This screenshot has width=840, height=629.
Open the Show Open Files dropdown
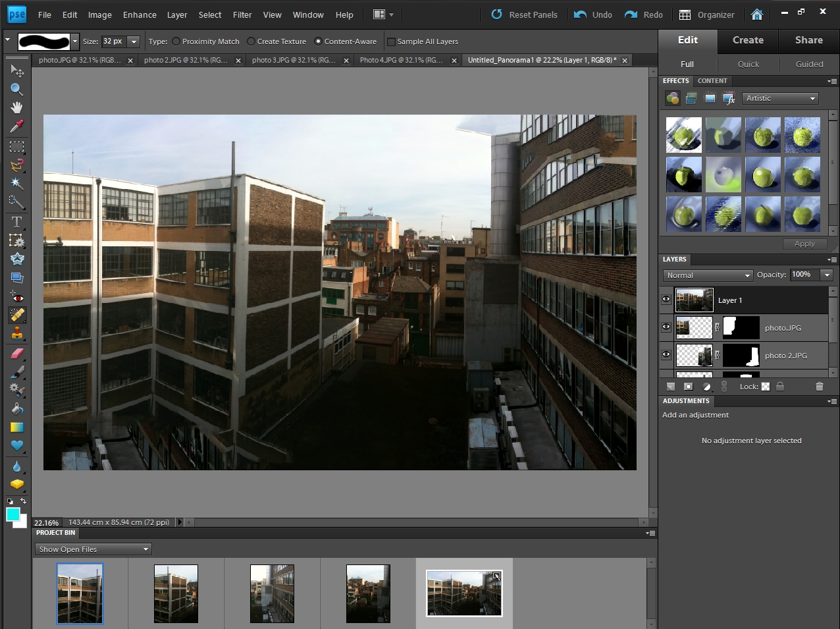pos(93,549)
